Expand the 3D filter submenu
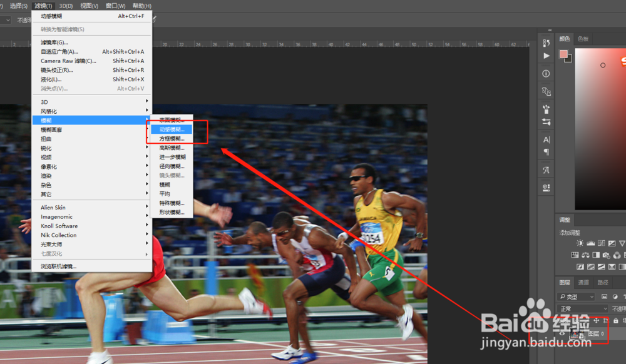Viewport: 626px width, 364px height. 92,102
